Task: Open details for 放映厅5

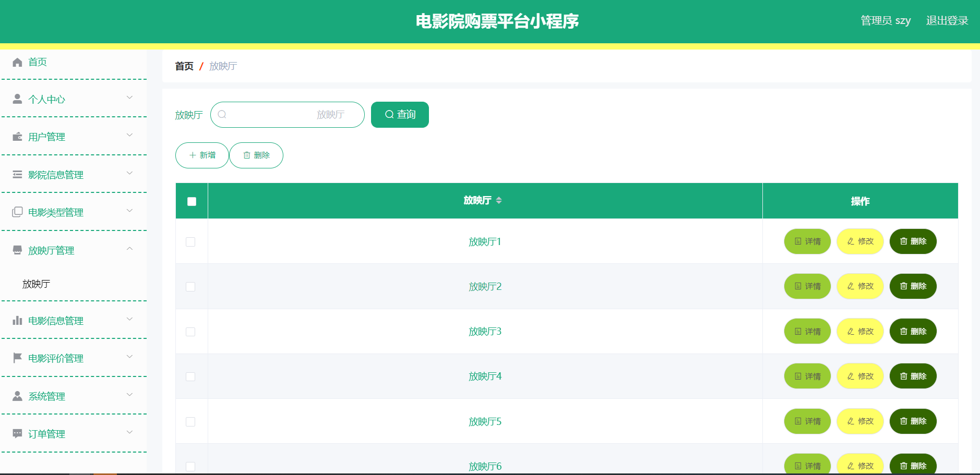Action: [807, 421]
